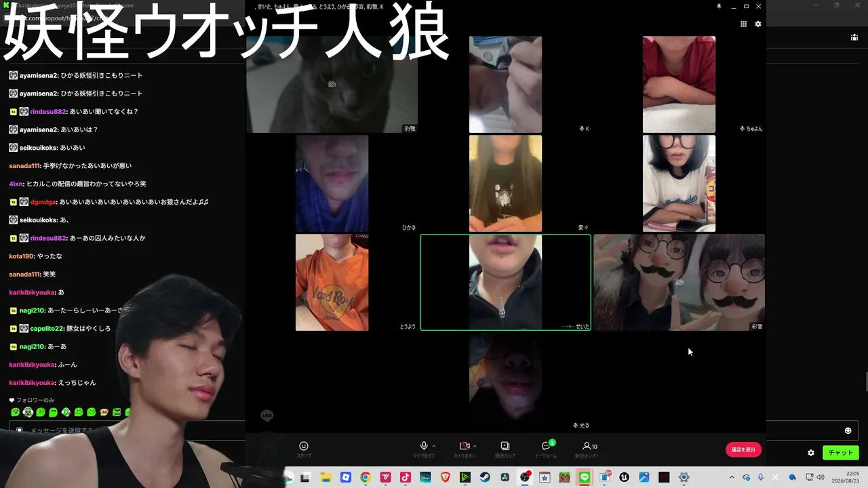Screen dimensions: 868x488
Task: Click username kota190 in chat
Action: pos(22,256)
